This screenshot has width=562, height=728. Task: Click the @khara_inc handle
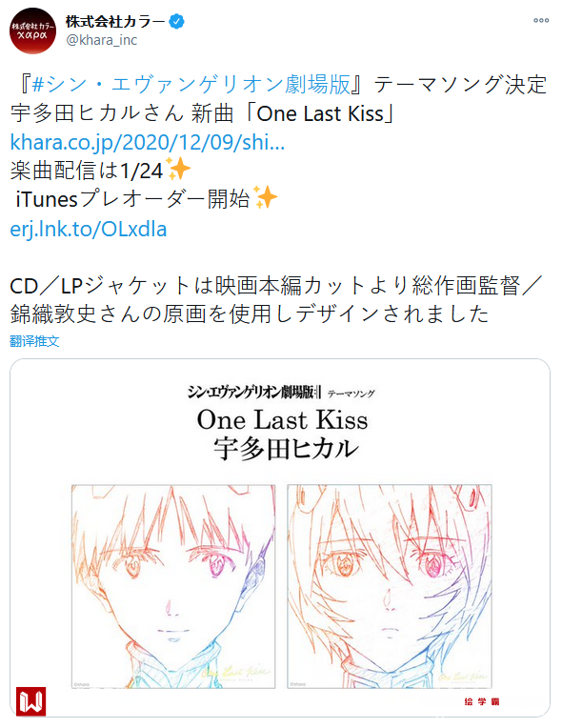(102, 40)
